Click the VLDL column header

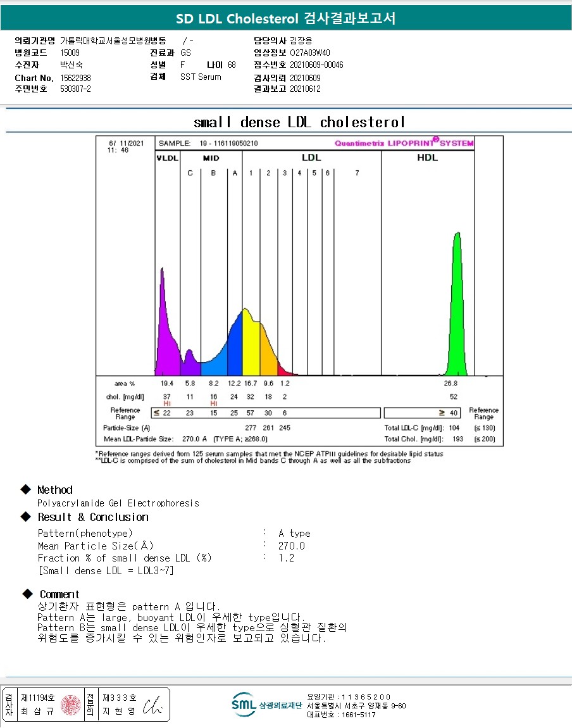(x=168, y=158)
